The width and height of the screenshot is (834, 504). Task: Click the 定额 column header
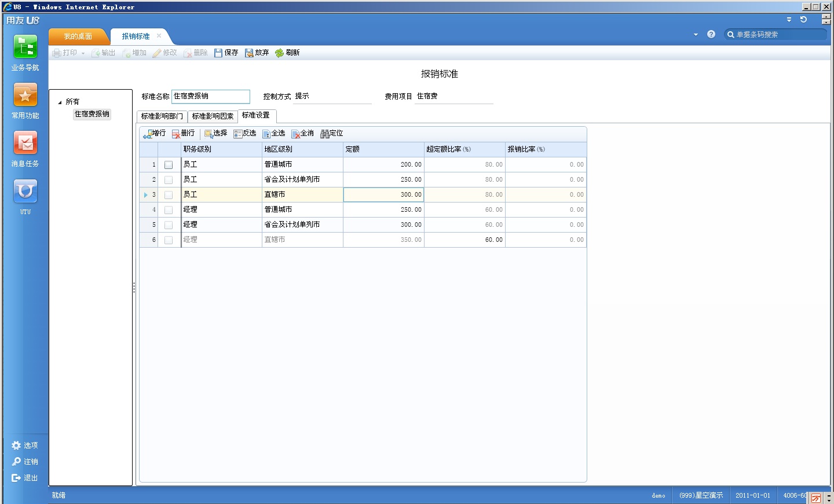tap(384, 149)
